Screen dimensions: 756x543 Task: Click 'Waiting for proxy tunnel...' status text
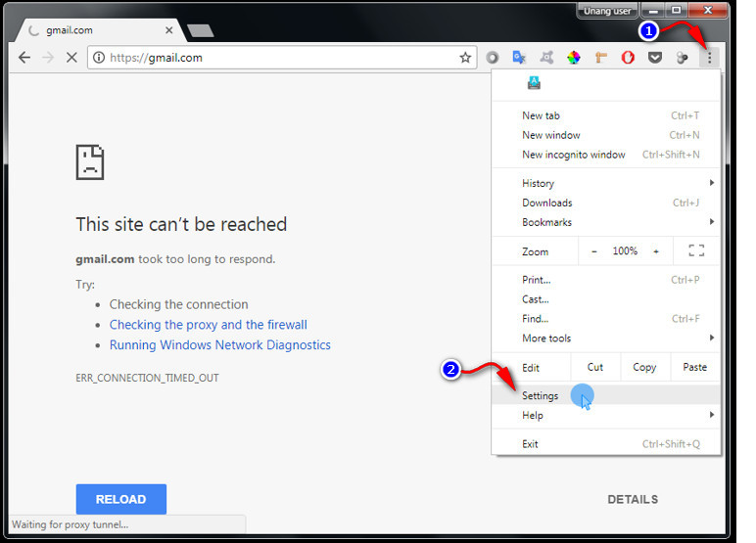coord(71,524)
